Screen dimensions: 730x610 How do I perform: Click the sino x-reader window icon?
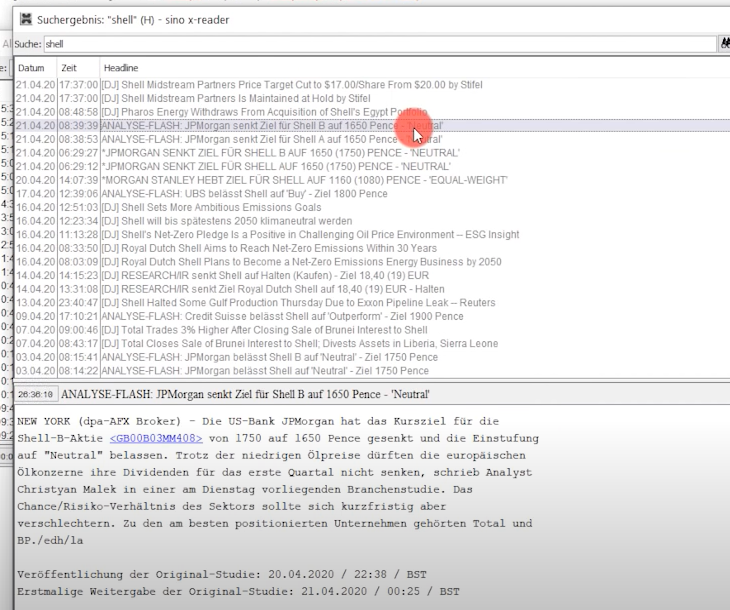[x=26, y=20]
